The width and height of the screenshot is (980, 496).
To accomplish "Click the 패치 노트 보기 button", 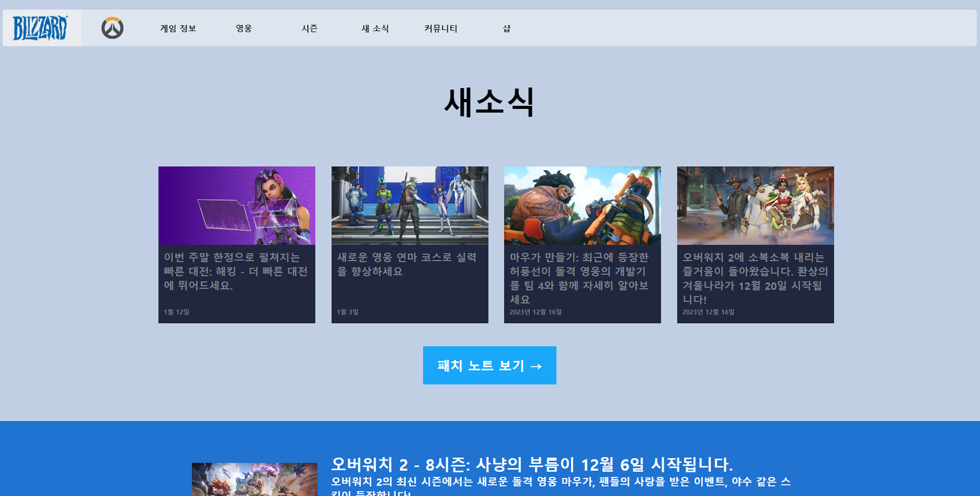I will pyautogui.click(x=489, y=365).
